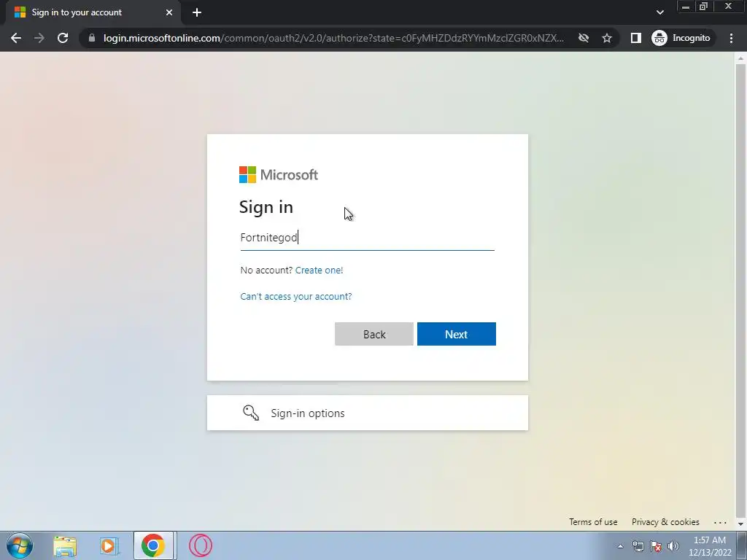Click the taskbar clock showing 1:57 AM

pyautogui.click(x=709, y=546)
